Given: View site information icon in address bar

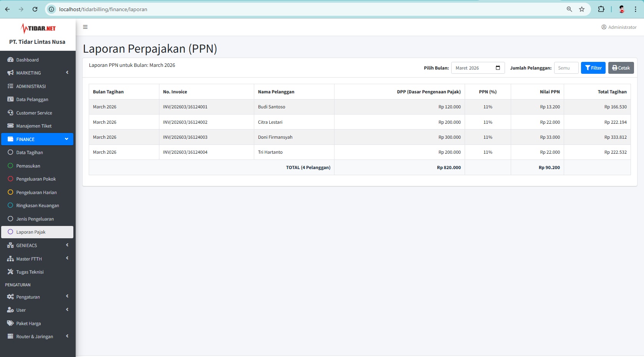Looking at the screenshot, I should pyautogui.click(x=51, y=9).
